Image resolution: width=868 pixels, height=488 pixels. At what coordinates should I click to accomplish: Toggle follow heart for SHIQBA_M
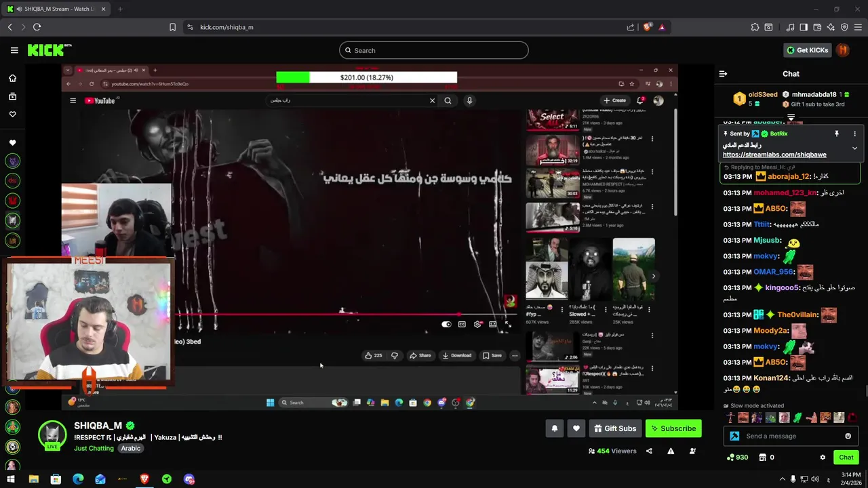click(576, 428)
